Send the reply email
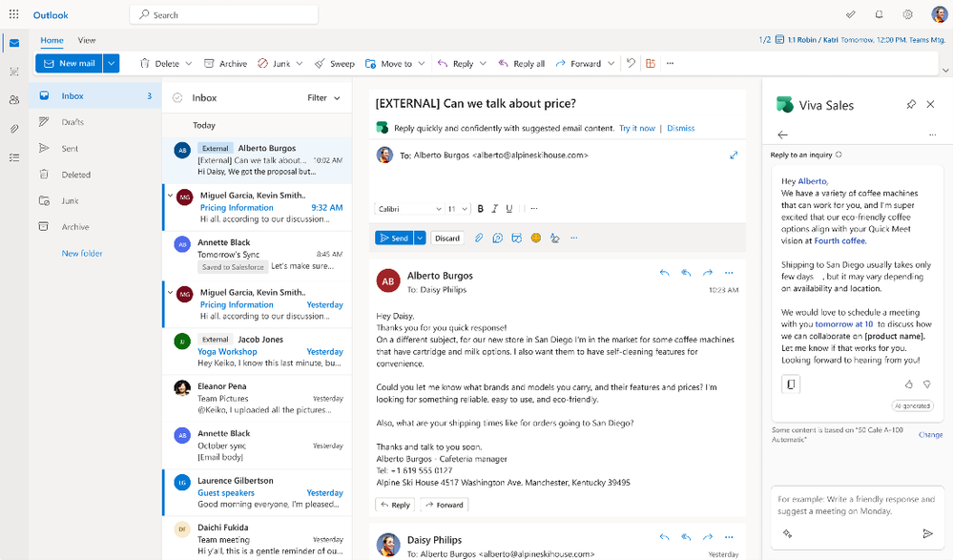The height and width of the screenshot is (560, 953). pyautogui.click(x=394, y=239)
